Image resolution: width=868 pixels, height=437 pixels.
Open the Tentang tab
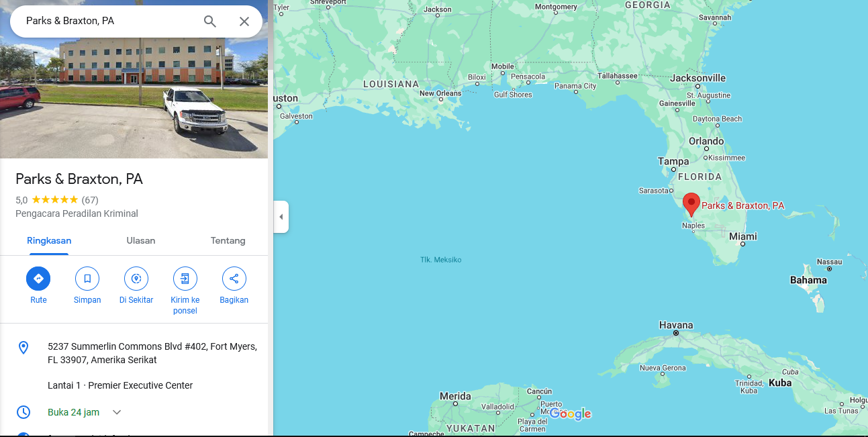click(228, 241)
